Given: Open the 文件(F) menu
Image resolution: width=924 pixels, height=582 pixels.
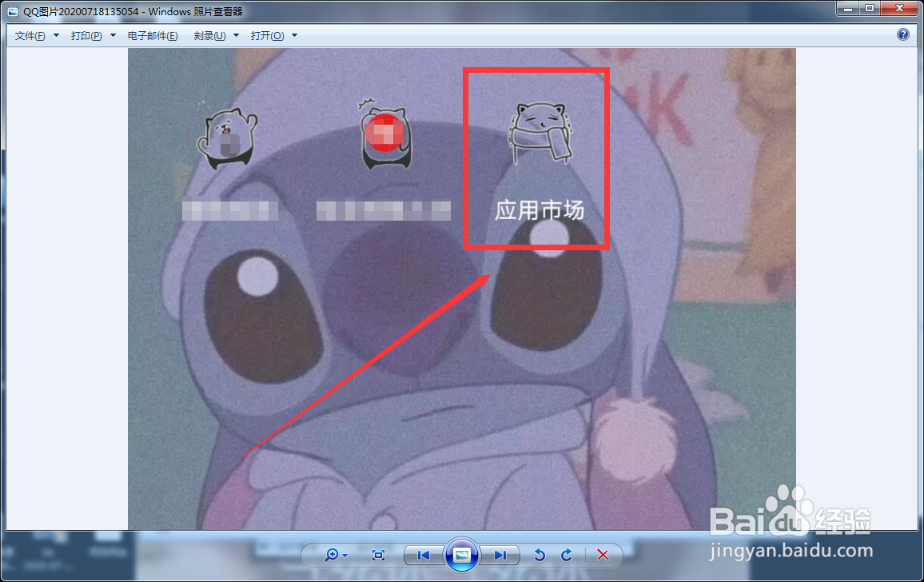Looking at the screenshot, I should (x=30, y=36).
